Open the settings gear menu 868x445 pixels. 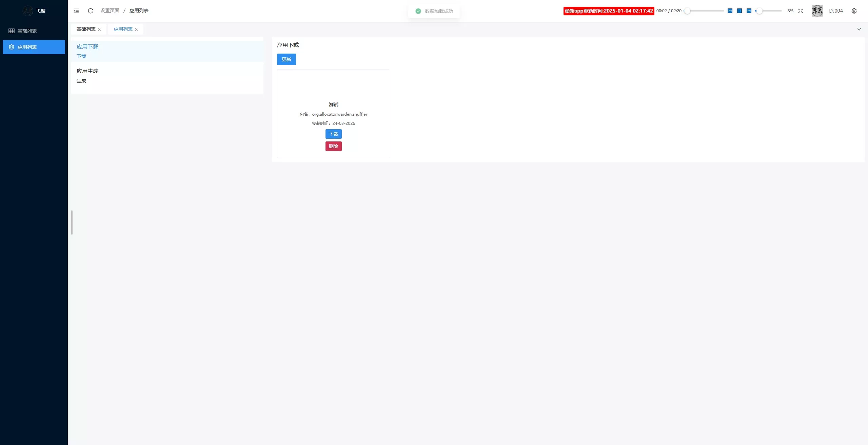[854, 11]
